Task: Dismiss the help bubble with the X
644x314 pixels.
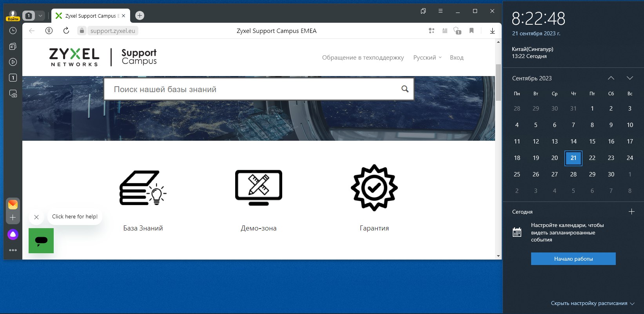Action: [36, 217]
